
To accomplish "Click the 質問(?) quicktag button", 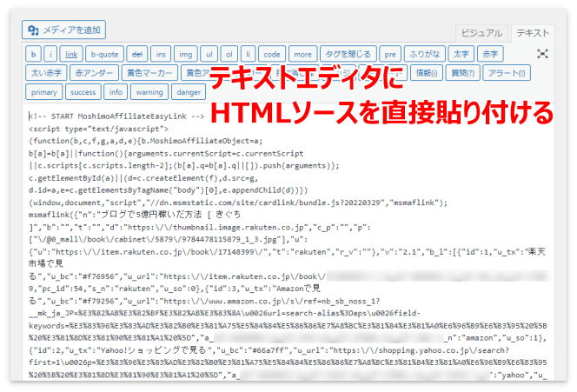I will tap(462, 73).
